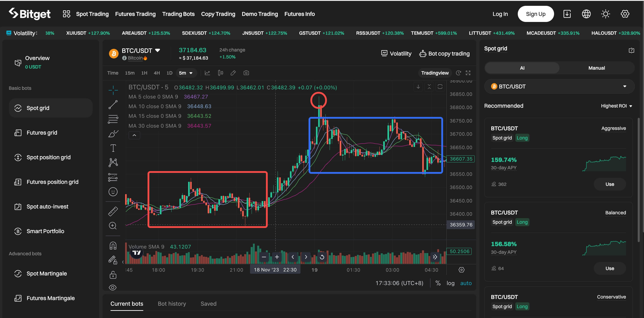Select the measure/ruler tool icon
Screen dimensions: 644x318
tap(113, 211)
